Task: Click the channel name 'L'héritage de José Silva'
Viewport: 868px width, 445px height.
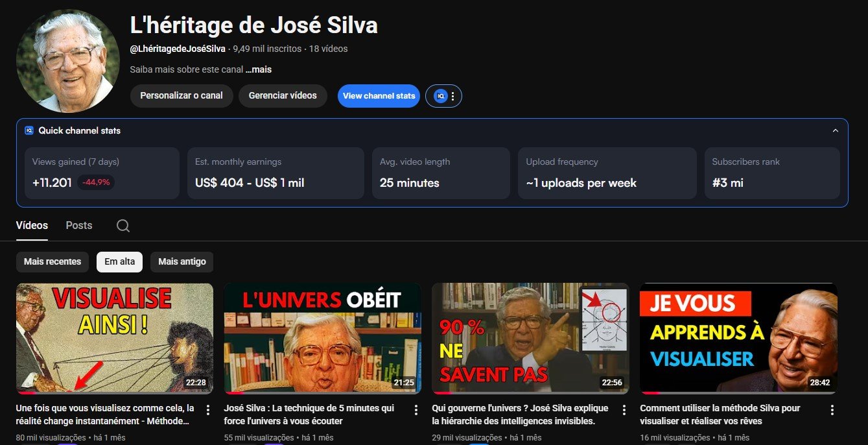Action: (x=254, y=25)
